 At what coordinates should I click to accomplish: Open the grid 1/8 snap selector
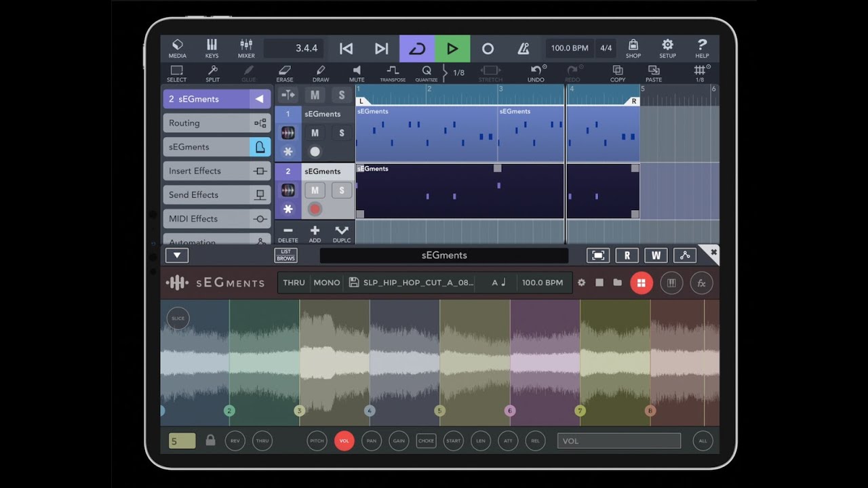701,73
